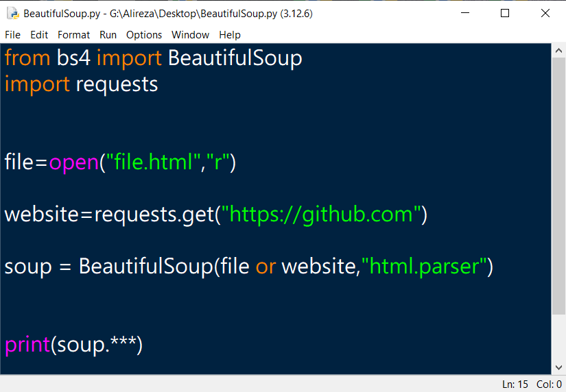Click the 'open' function keyword
Viewport: 566px width, 392px height.
74,163
